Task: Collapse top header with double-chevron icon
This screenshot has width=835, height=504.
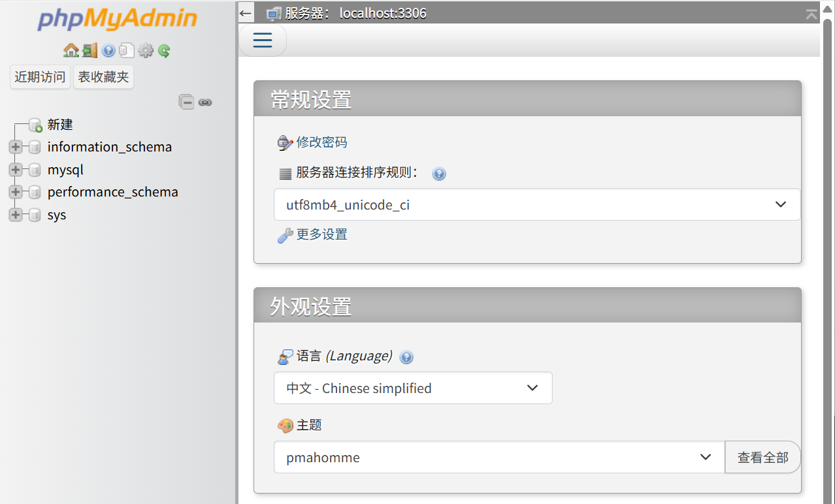Action: (x=811, y=14)
